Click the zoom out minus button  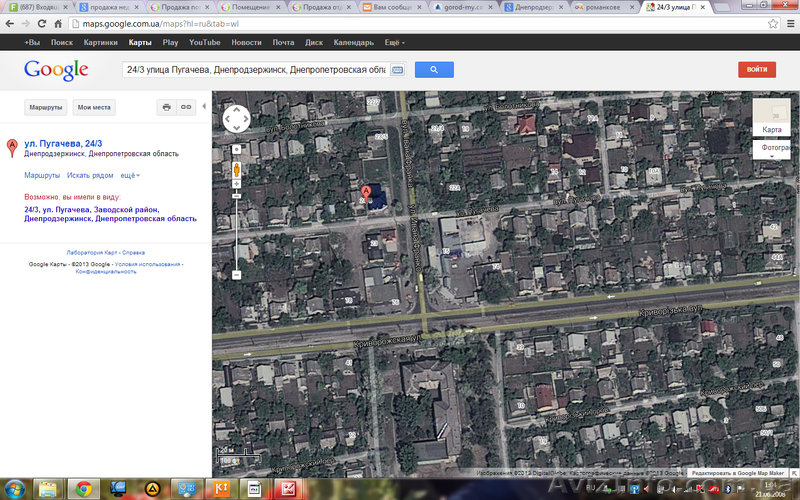point(236,274)
